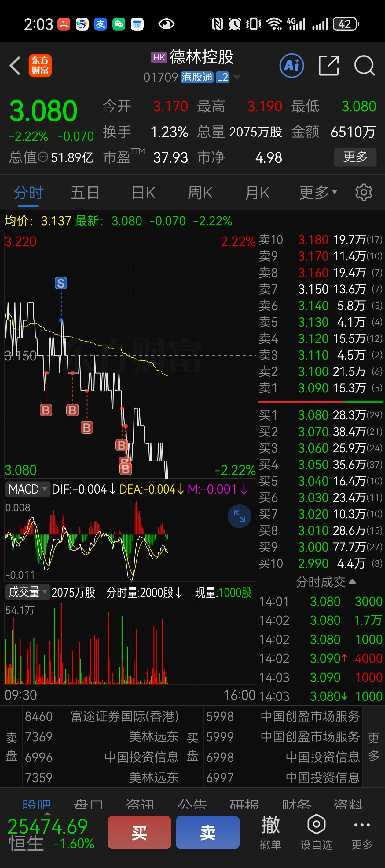Open the MACD indicator dropdown
The image size is (385, 868).
tap(28, 489)
